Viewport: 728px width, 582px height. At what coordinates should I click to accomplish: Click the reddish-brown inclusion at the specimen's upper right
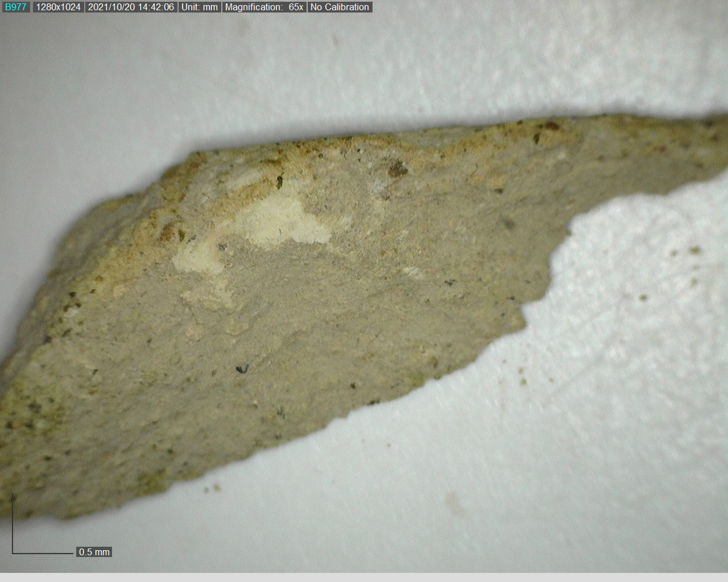552,126
